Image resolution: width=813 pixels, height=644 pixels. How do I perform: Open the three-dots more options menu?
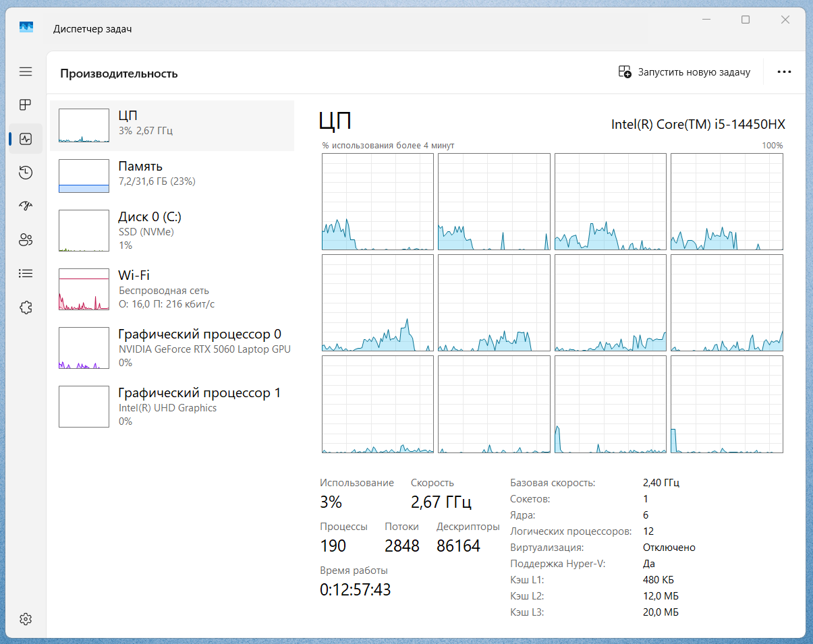coord(784,72)
